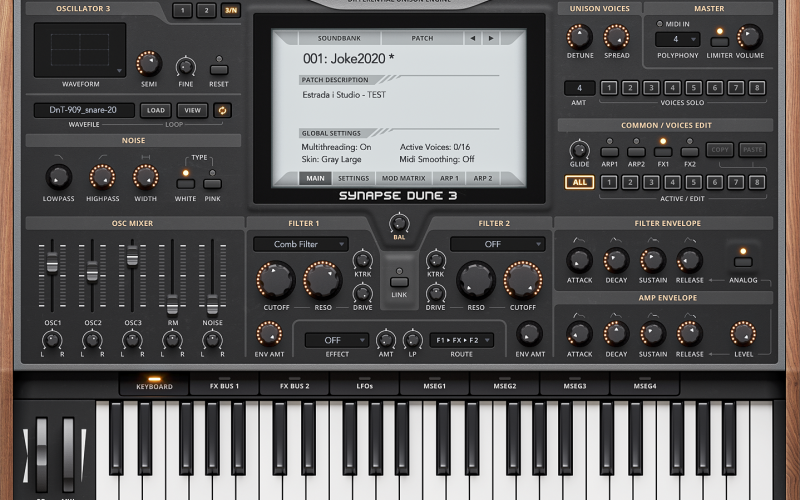
Task: Open the ROUTE dropdown
Action: point(462,340)
